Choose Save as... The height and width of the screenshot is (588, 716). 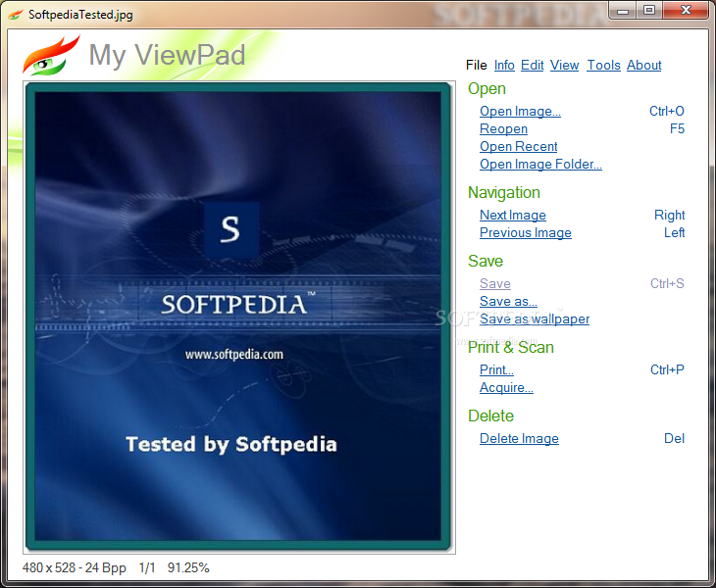tap(508, 302)
